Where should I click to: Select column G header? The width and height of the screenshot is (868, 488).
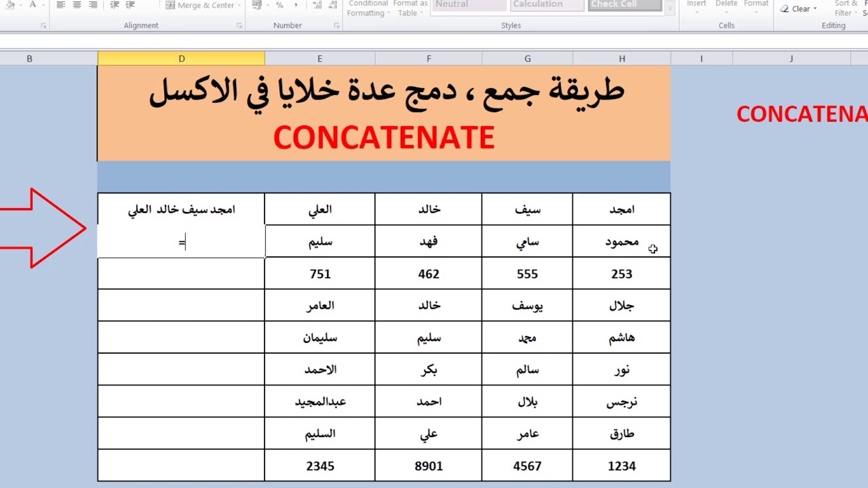(527, 59)
